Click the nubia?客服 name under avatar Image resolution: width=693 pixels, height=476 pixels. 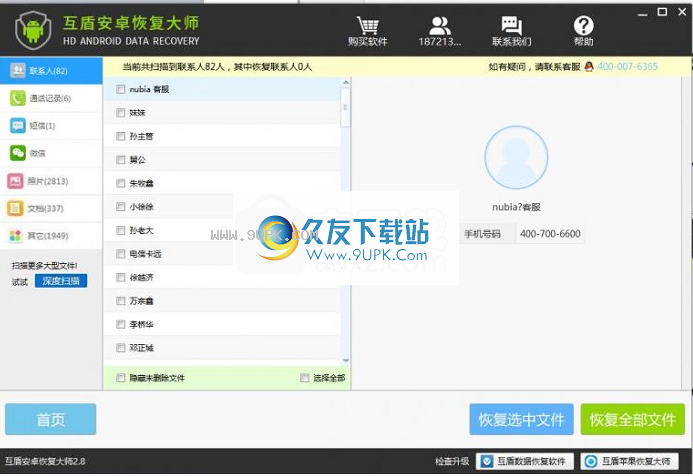pos(516,207)
